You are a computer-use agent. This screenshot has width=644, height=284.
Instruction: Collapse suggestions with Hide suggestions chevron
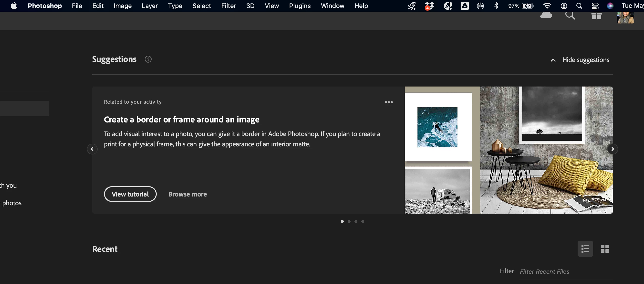553,60
